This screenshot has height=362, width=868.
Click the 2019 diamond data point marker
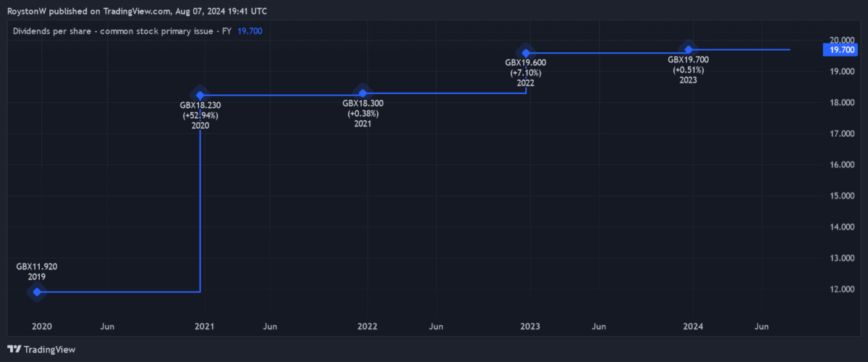pyautogui.click(x=37, y=292)
